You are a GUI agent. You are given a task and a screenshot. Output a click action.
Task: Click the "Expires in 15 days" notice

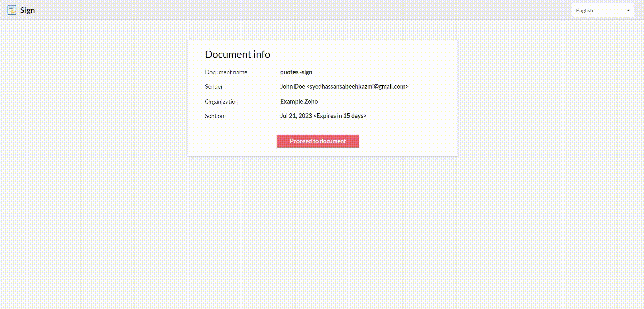pyautogui.click(x=340, y=116)
